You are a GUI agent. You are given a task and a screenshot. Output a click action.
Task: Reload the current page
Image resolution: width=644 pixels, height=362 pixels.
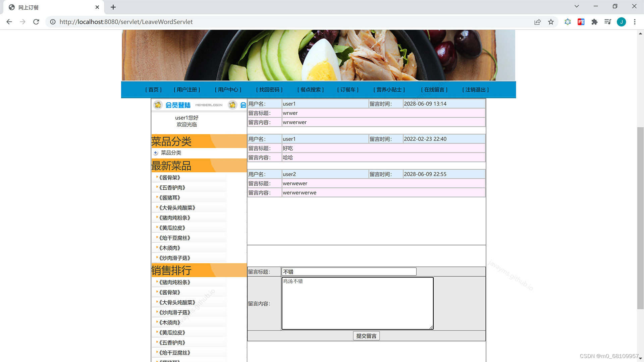pos(36,22)
